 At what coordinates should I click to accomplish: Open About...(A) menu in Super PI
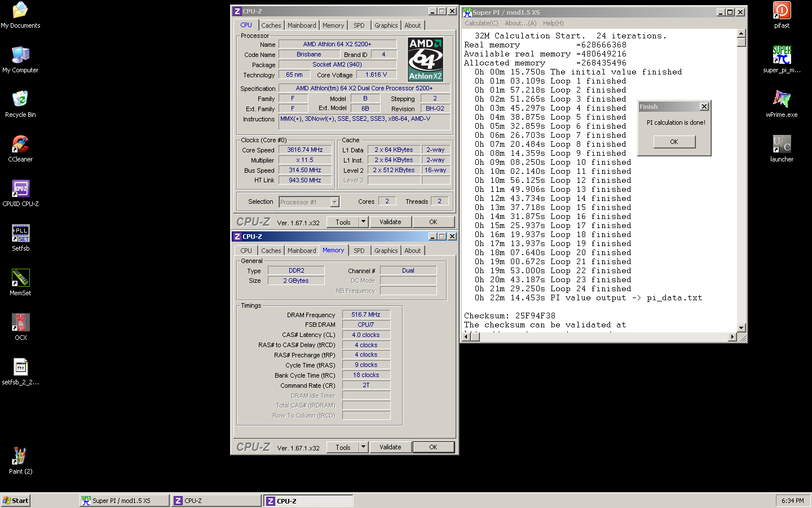(x=520, y=23)
